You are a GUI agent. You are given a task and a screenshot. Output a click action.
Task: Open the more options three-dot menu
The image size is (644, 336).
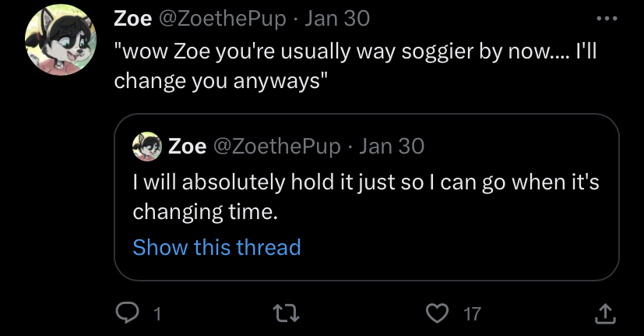coord(605,18)
